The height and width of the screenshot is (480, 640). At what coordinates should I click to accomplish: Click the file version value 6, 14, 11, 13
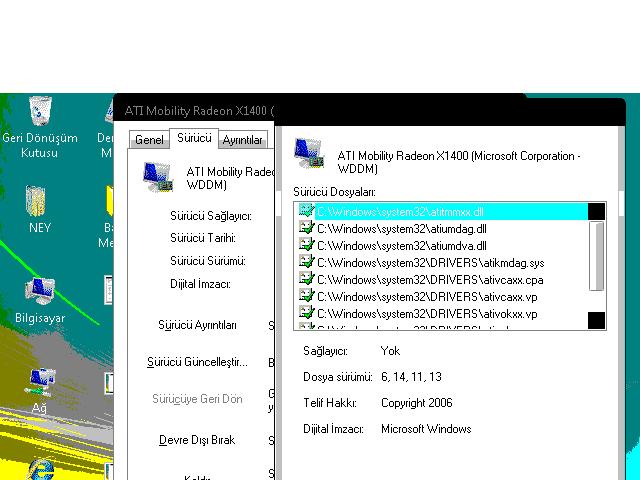(x=411, y=376)
